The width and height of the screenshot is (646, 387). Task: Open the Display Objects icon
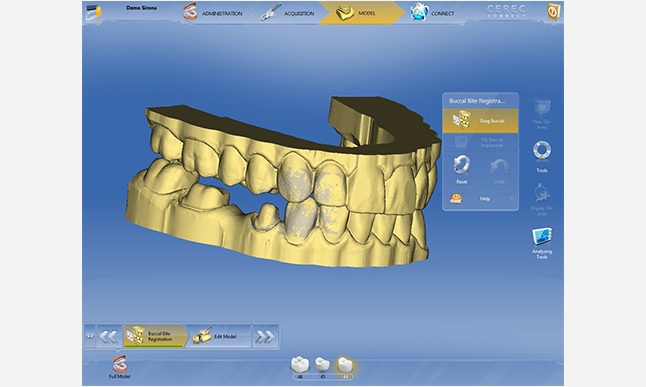click(x=542, y=193)
